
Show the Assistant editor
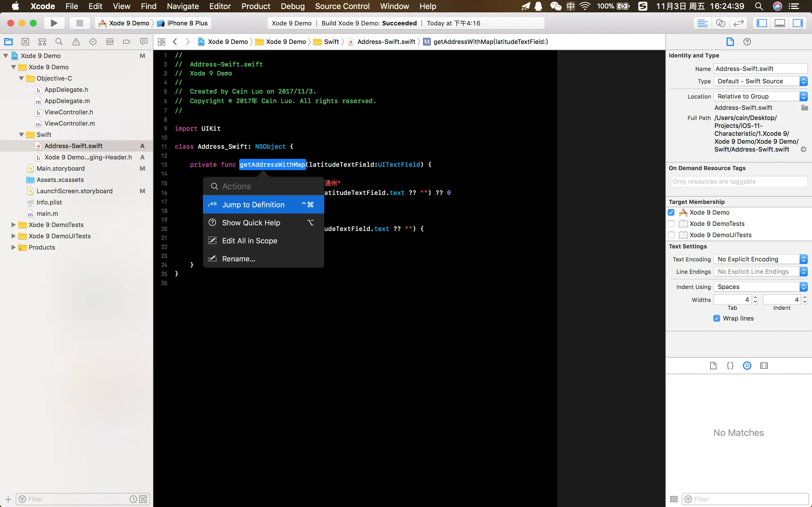click(720, 23)
